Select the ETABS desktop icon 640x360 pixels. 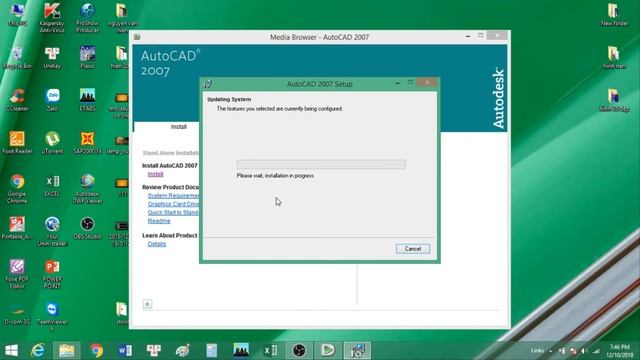(87, 100)
